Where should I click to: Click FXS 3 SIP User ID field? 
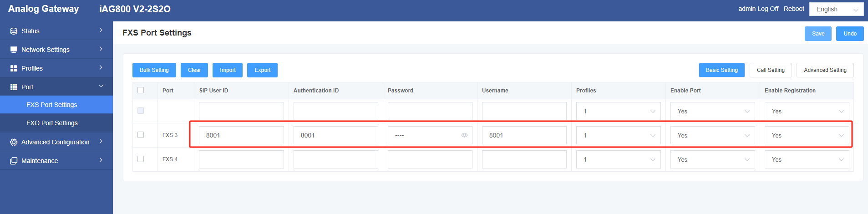[x=241, y=135]
